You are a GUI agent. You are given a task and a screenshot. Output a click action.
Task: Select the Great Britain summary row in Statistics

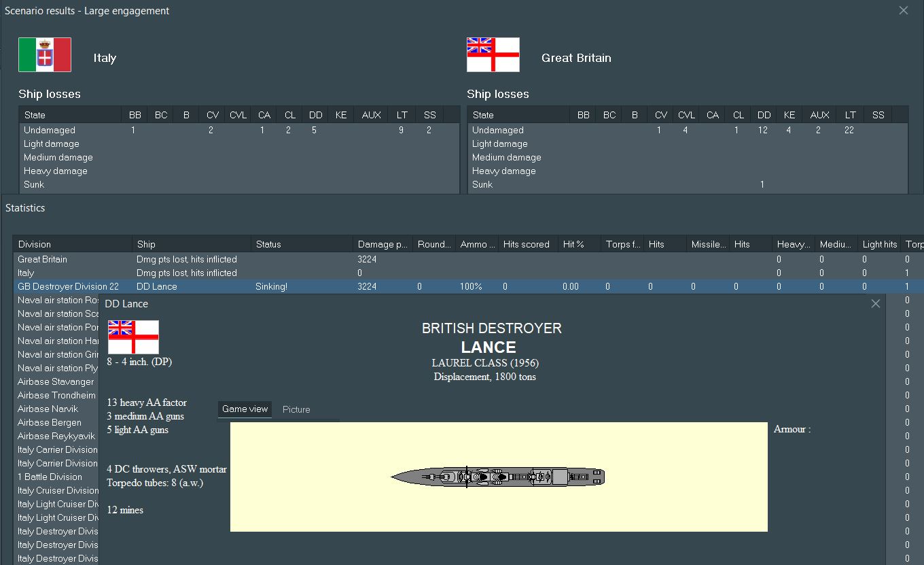point(468,259)
